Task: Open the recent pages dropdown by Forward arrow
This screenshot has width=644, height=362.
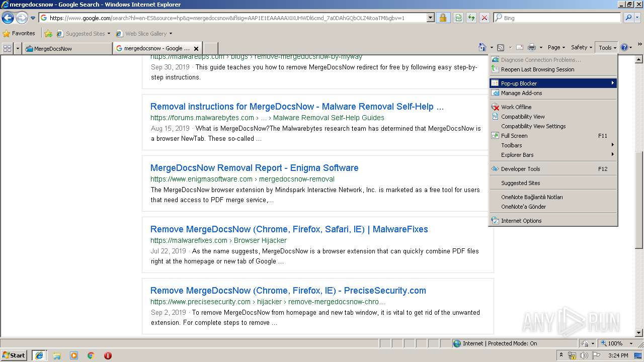Action: pyautogui.click(x=33, y=18)
